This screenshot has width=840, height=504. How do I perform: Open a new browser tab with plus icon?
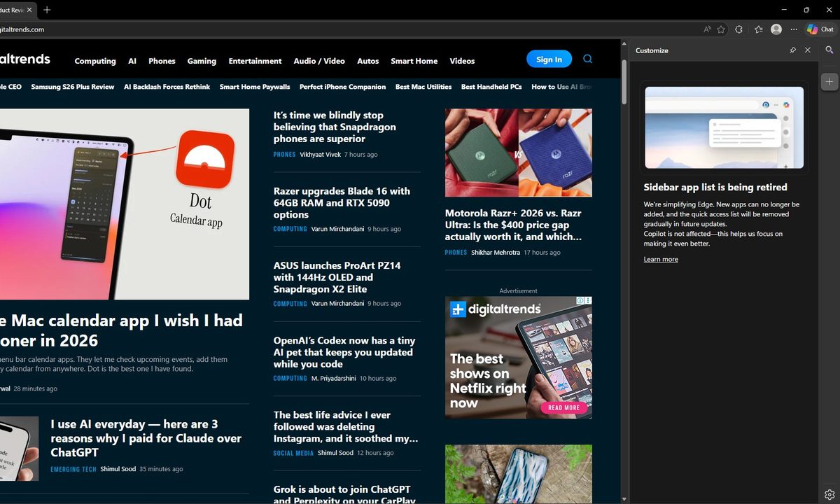pos(47,10)
